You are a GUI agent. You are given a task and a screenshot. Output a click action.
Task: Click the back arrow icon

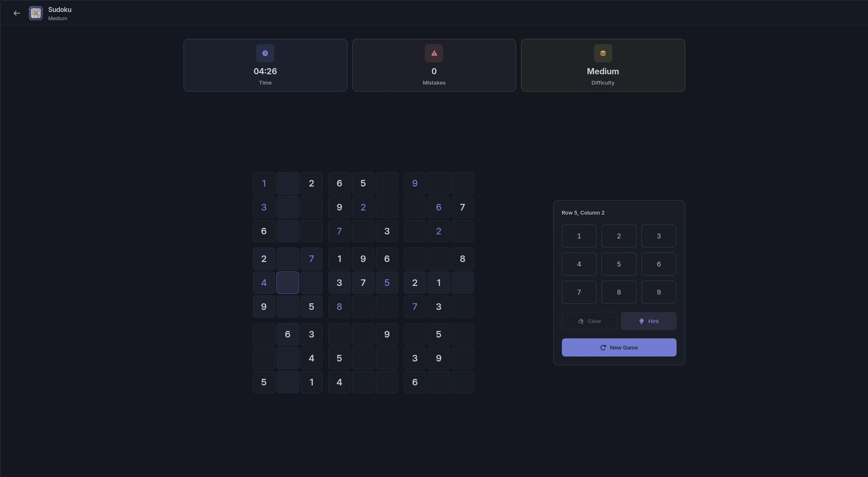tap(17, 13)
